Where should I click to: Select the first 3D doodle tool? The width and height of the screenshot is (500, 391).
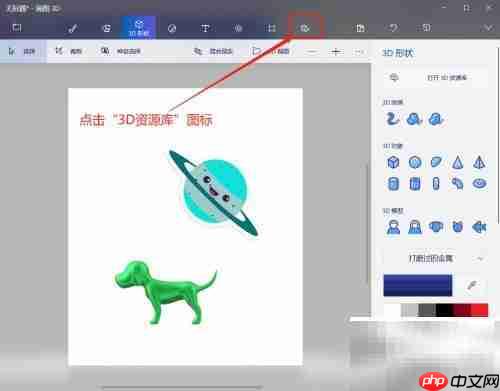tap(392, 119)
